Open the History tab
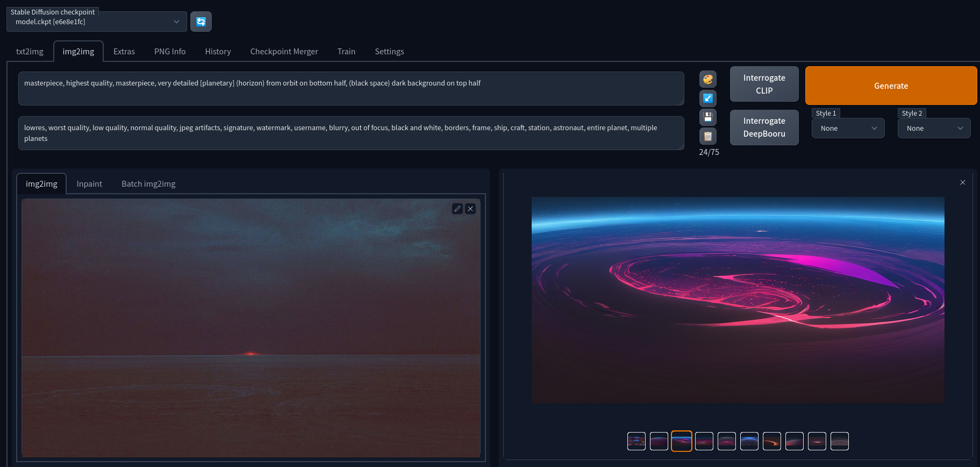The image size is (980, 467). [218, 52]
